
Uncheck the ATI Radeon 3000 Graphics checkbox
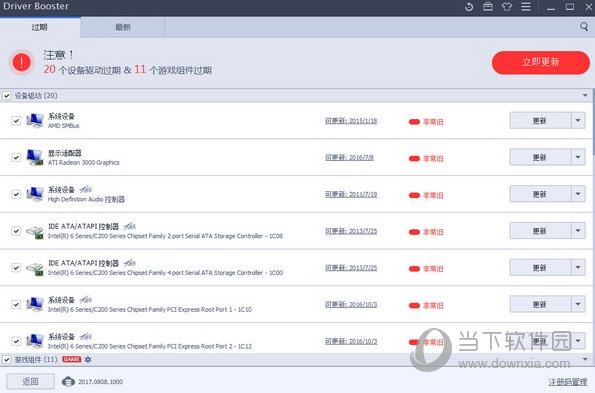tap(16, 157)
